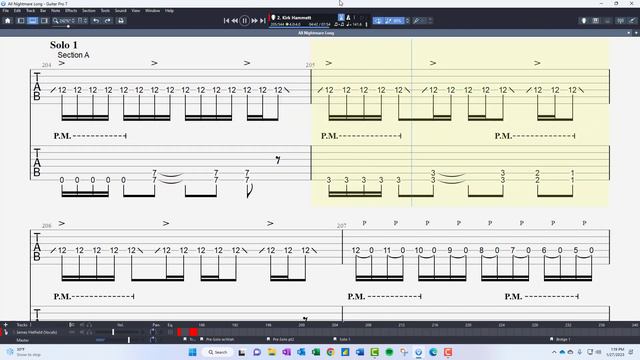This screenshot has width=640, height=360.
Task: Open the Track menu
Action: click(x=31, y=11)
